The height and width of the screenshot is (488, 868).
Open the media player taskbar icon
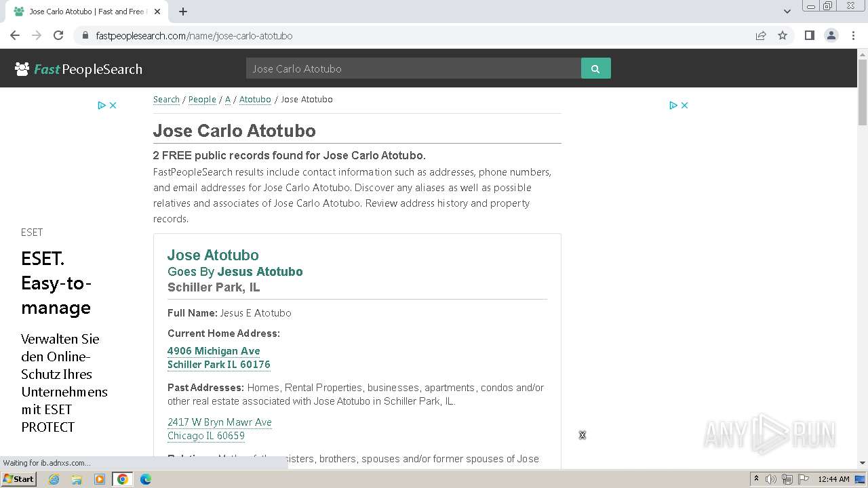pyautogui.click(x=100, y=479)
